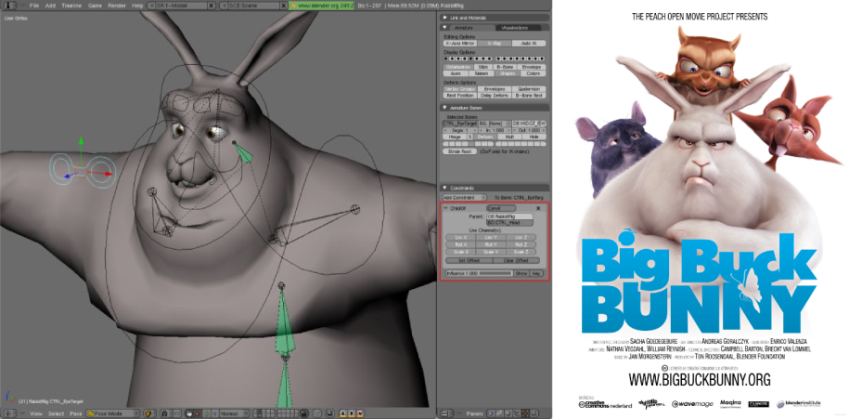This screenshot has width=849, height=419.
Task: Click the window type icon in top header
Action: [11, 5]
